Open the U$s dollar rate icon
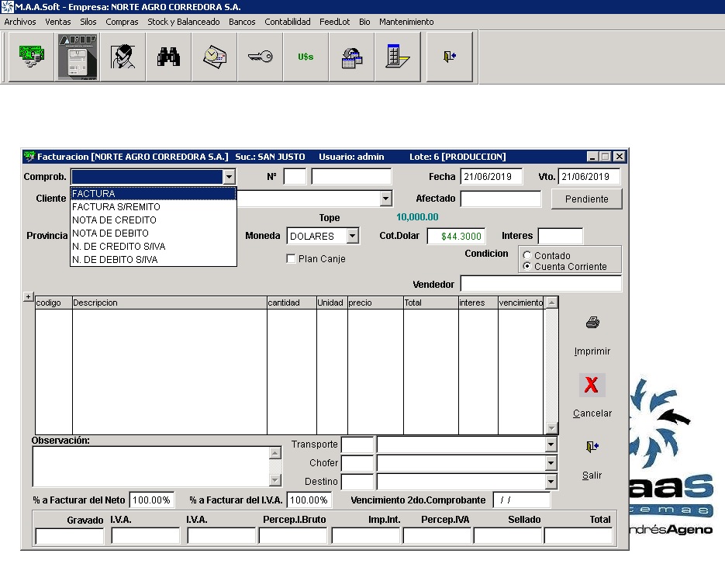Image resolution: width=725 pixels, height=588 pixels. (306, 57)
